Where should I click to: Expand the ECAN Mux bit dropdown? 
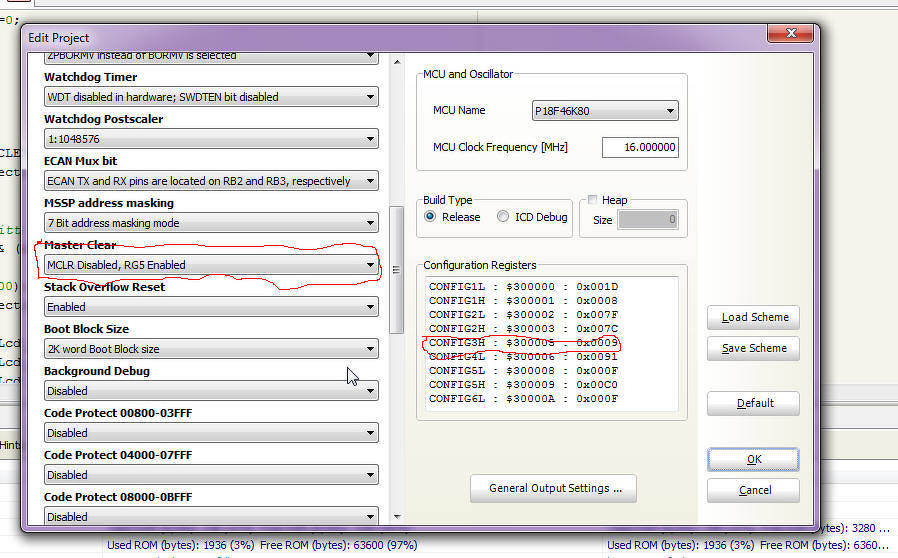click(x=211, y=181)
